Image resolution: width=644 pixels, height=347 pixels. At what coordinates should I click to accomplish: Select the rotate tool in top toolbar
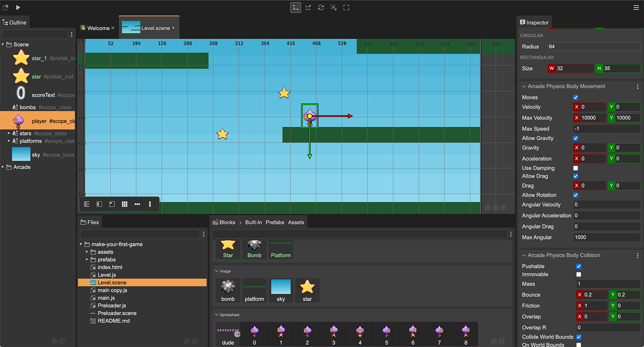(x=321, y=8)
